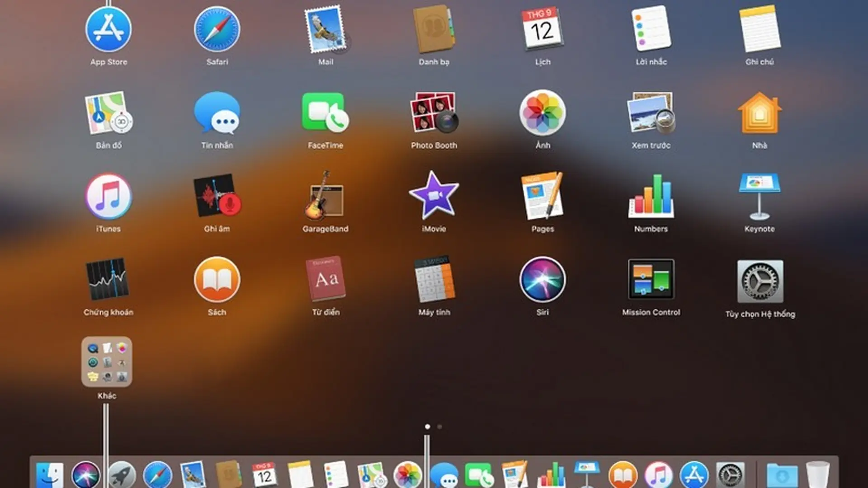
Task: Launch GarageBand
Action: (x=325, y=196)
